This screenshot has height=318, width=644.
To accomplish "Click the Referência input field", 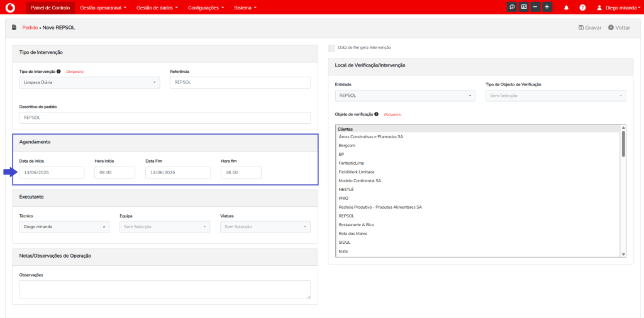I will (x=240, y=82).
